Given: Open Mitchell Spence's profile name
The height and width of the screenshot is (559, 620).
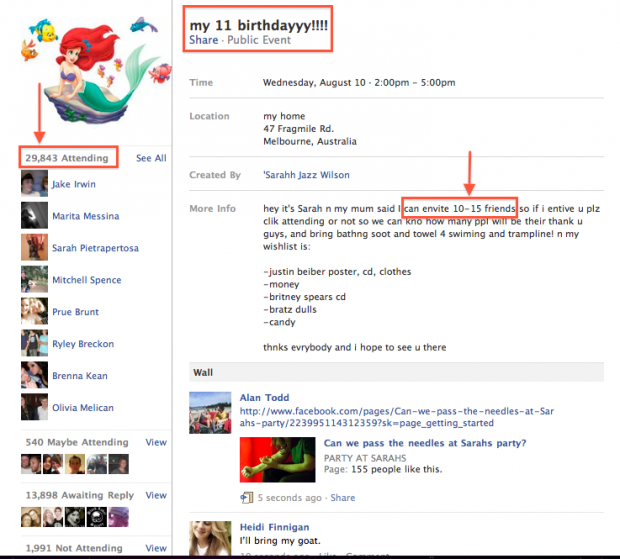Looking at the screenshot, I should [87, 280].
